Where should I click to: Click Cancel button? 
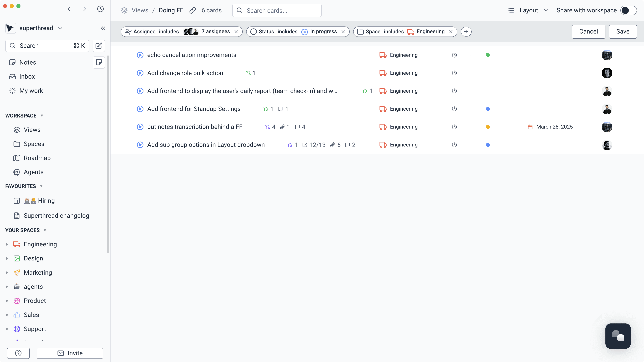coord(588,32)
